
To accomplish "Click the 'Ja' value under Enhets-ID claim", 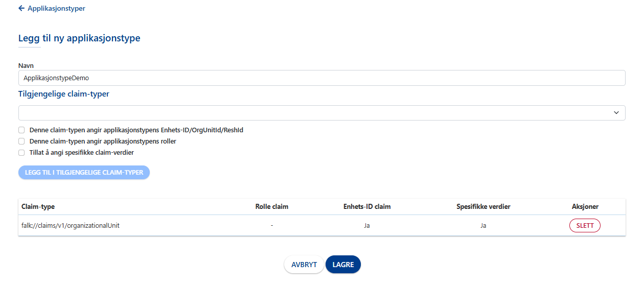I will click(x=367, y=225).
